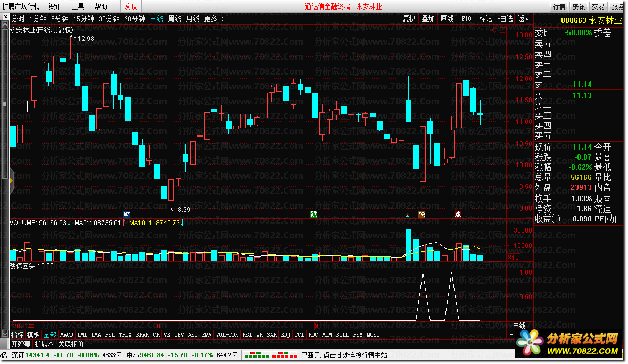This screenshot has width=628, height=364.
Task: Close the left panel with X icon
Action: (x=5, y=17)
